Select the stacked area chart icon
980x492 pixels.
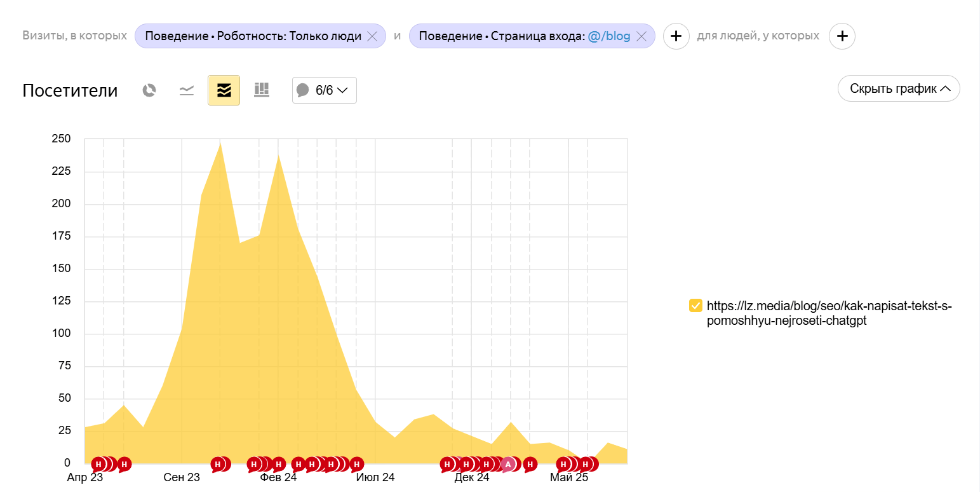pyautogui.click(x=224, y=90)
